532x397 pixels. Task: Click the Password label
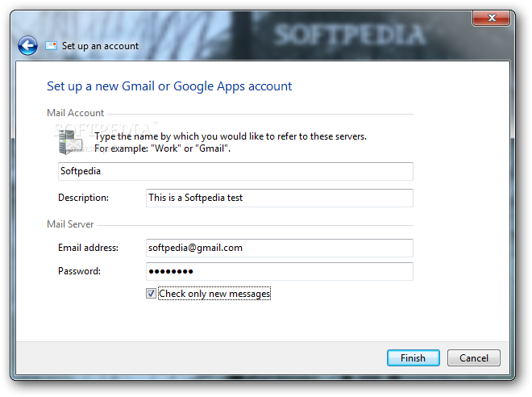[79, 271]
